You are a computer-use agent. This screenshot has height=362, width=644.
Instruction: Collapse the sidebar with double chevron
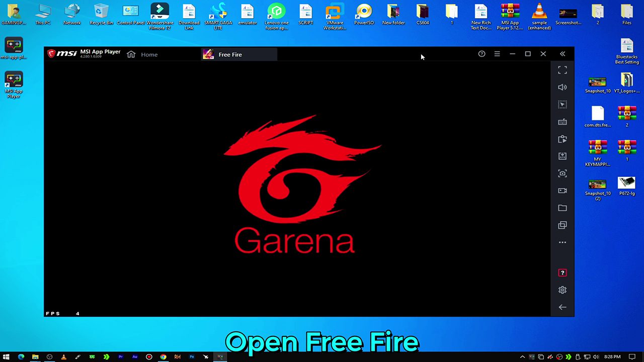(x=562, y=54)
